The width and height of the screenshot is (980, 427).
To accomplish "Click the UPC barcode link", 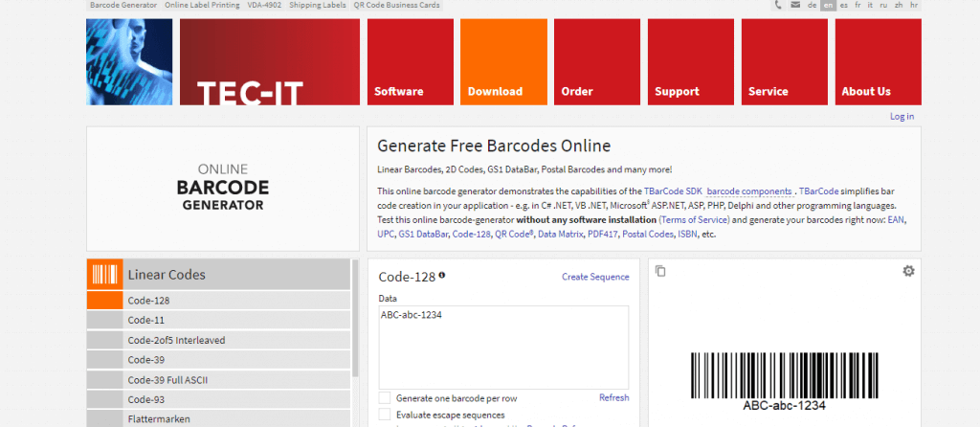I will pos(386,235).
